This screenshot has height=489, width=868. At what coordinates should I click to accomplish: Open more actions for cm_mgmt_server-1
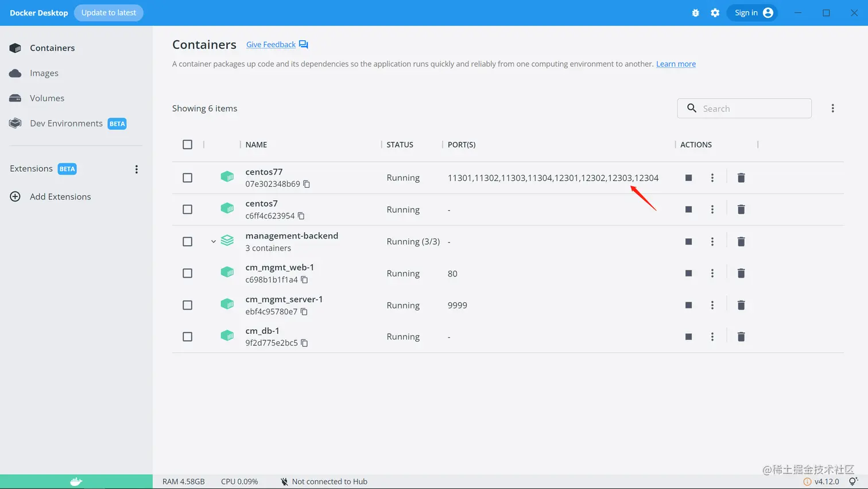pyautogui.click(x=712, y=305)
